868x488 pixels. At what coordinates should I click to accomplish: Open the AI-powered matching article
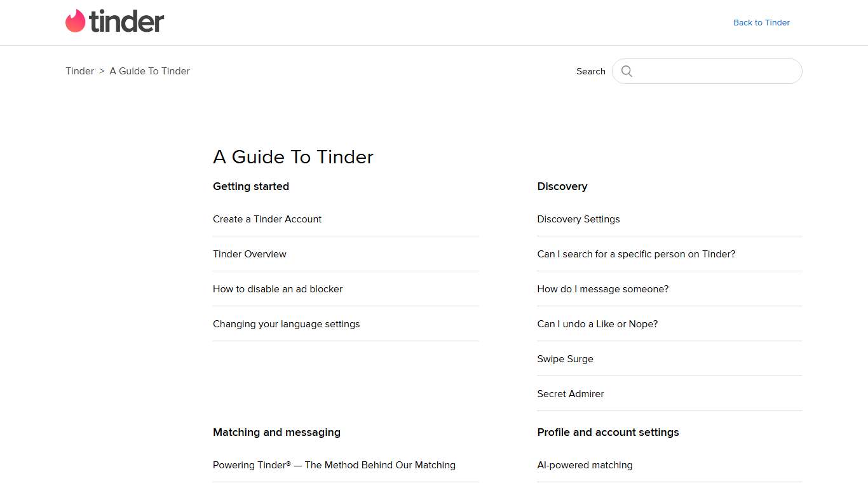click(585, 464)
